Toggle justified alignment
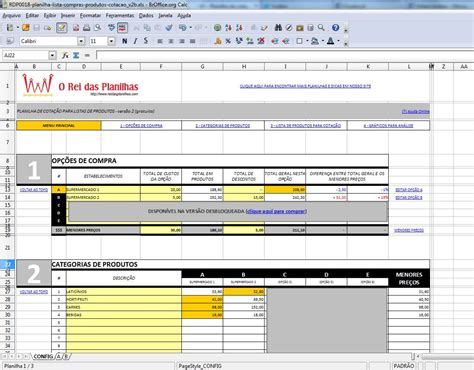474x370 pixels. click(192, 41)
